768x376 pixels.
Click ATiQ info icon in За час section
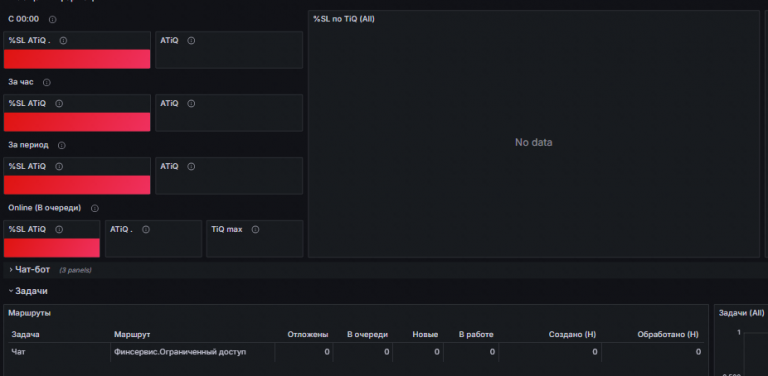pos(191,103)
